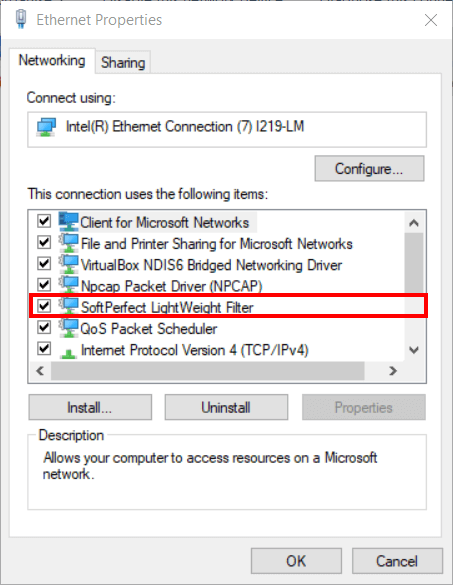
Task: Click the Uninstall button
Action: point(226,407)
